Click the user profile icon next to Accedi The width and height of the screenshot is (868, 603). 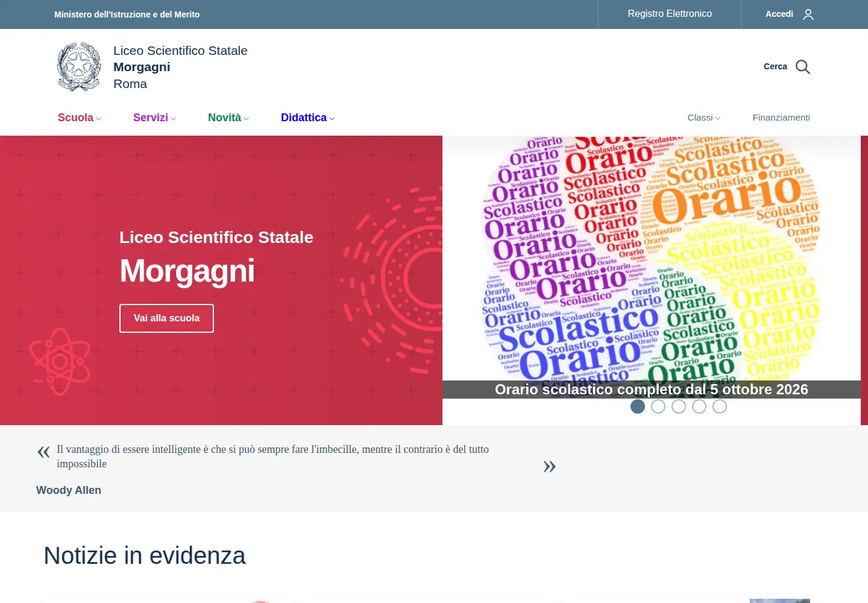pyautogui.click(x=808, y=14)
